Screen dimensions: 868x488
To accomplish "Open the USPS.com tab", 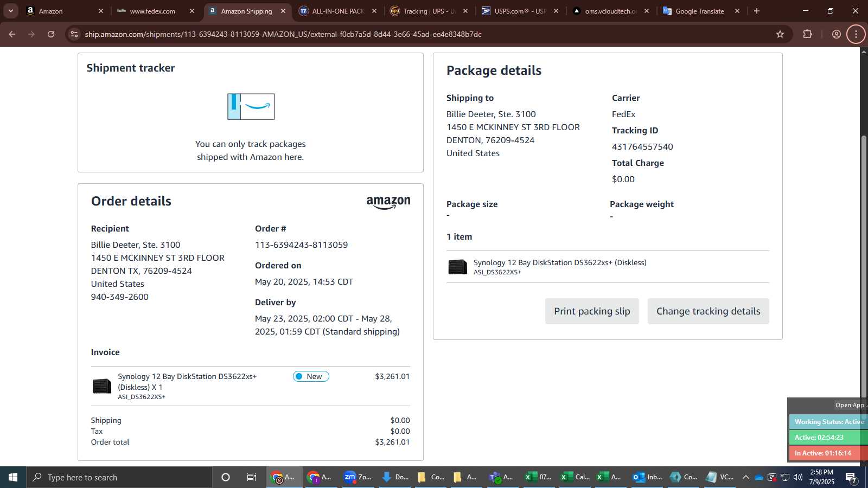I will tap(520, 11).
